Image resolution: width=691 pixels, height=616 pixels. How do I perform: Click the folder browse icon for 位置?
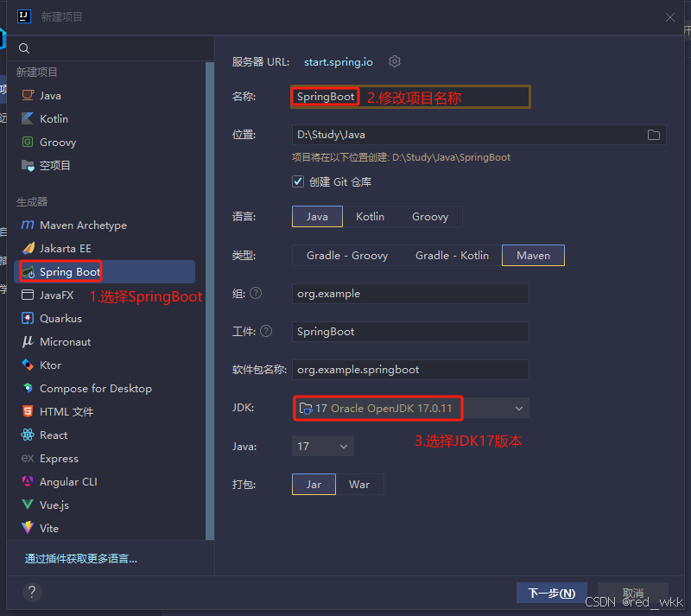pyautogui.click(x=654, y=135)
